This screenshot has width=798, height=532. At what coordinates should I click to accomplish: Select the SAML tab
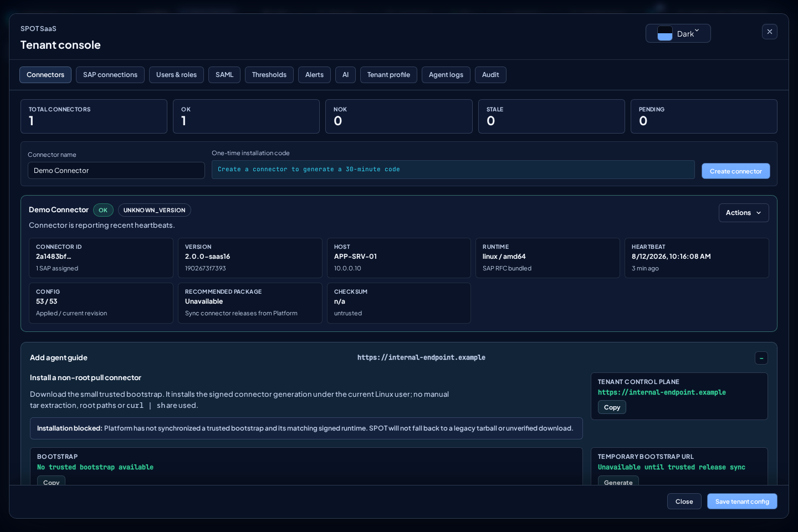coord(224,75)
